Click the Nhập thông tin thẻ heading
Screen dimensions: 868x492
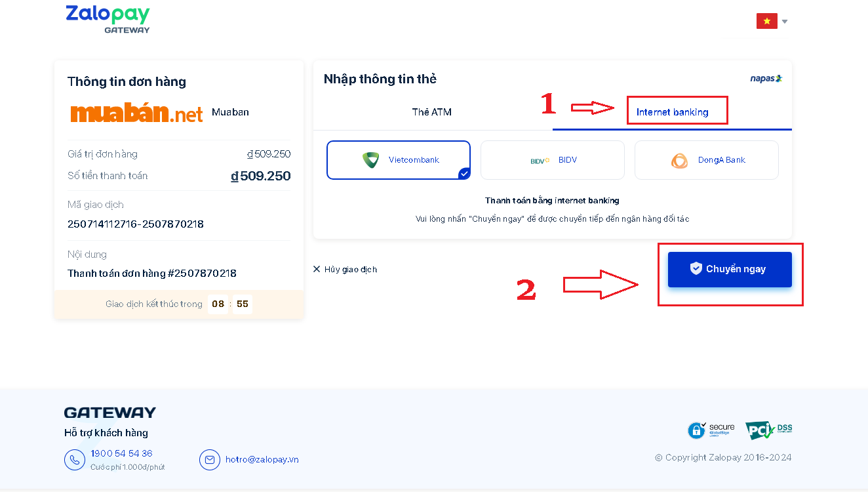380,79
